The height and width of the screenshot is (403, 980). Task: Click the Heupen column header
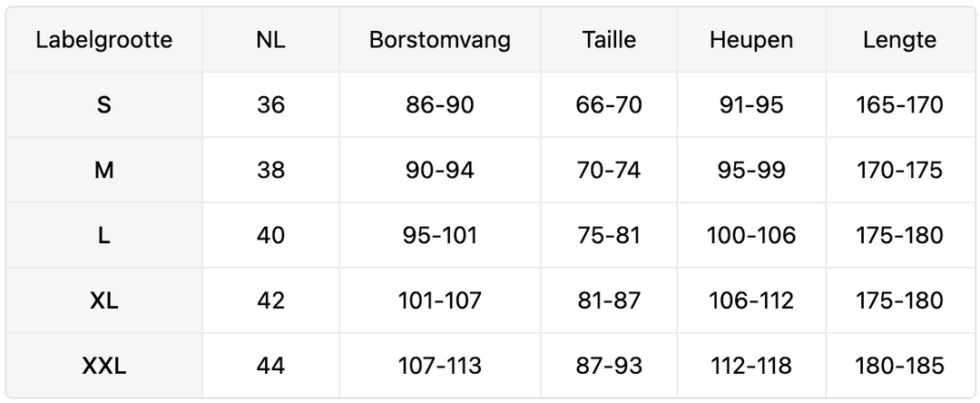(751, 40)
